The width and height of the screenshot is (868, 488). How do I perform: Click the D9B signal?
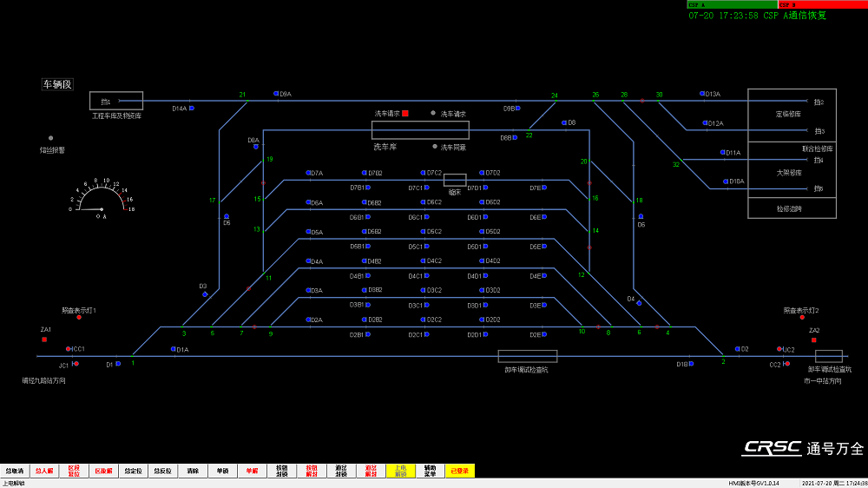tap(518, 108)
